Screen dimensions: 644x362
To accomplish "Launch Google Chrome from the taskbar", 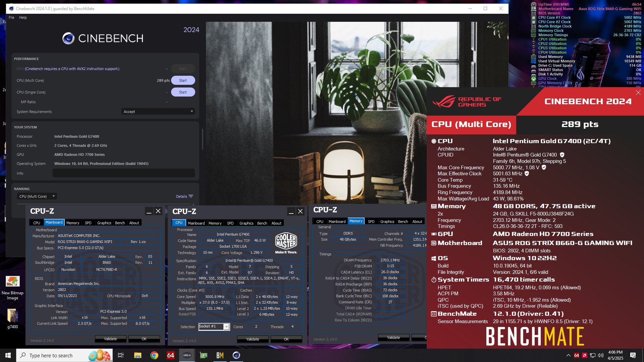I will point(154,355).
